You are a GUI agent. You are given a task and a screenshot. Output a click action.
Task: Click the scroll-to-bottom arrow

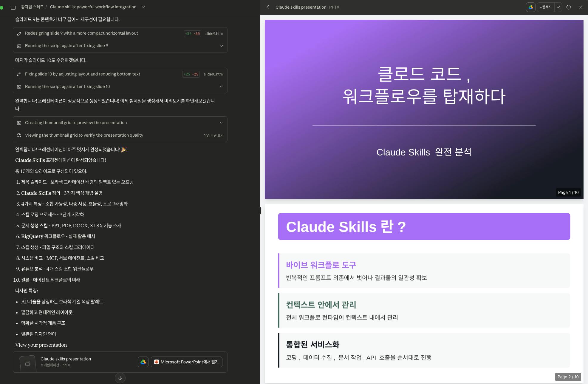click(x=120, y=378)
